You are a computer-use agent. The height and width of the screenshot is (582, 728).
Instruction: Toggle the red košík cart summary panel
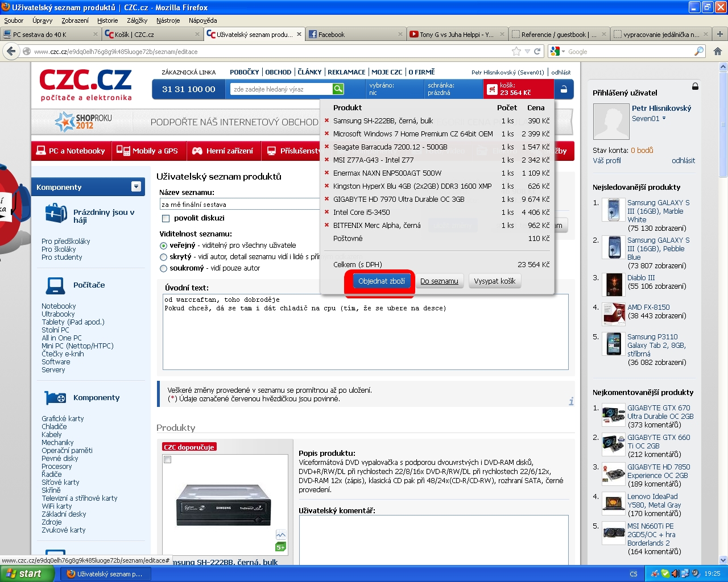pyautogui.click(x=518, y=89)
